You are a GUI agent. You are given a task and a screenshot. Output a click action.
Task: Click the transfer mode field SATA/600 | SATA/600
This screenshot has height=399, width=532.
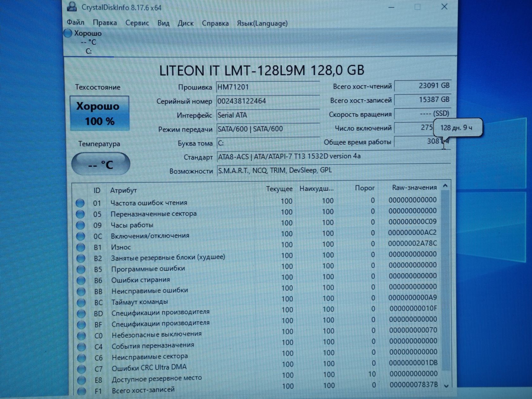268,129
